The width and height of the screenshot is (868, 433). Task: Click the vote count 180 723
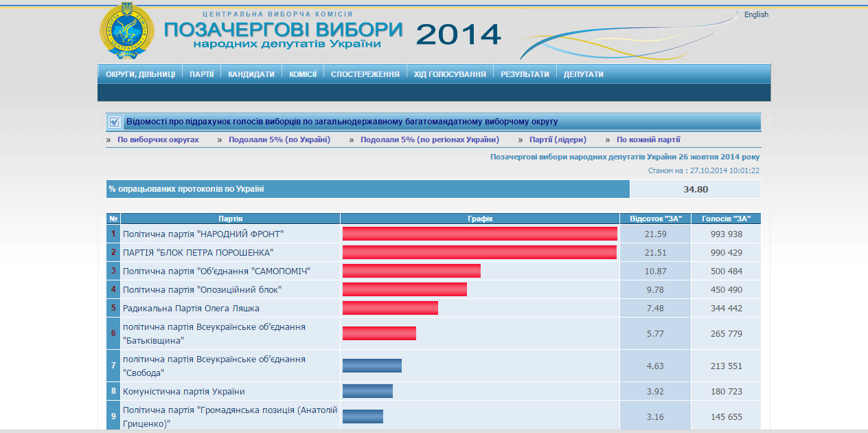[726, 392]
